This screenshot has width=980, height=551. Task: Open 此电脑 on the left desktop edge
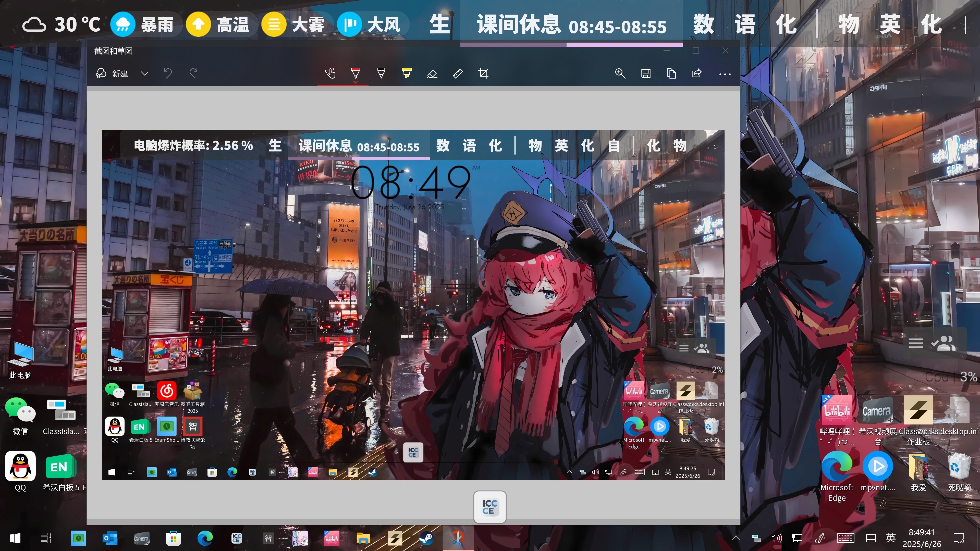point(20,360)
